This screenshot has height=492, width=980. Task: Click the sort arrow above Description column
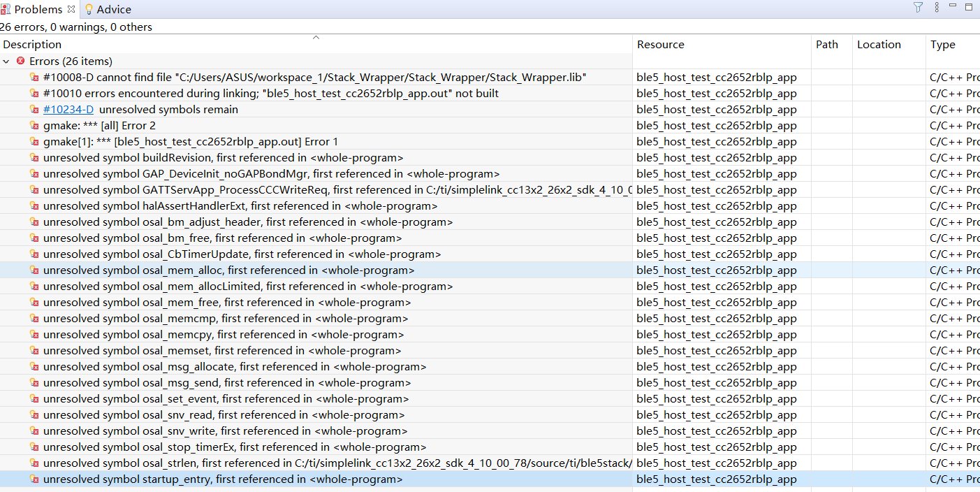click(x=316, y=38)
